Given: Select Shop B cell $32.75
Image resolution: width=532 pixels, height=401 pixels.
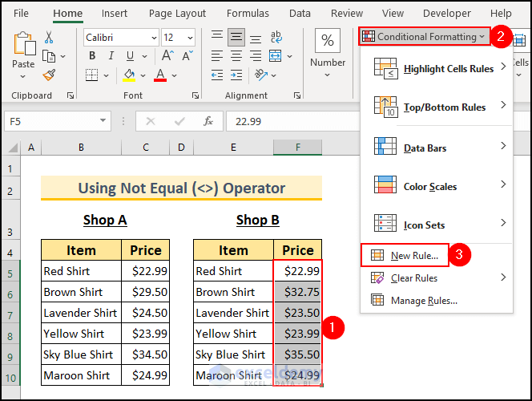Looking at the screenshot, I should [297, 292].
